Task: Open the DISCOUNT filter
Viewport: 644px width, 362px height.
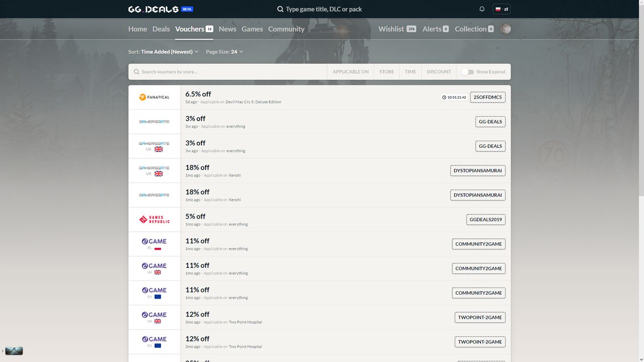Action: pos(439,72)
